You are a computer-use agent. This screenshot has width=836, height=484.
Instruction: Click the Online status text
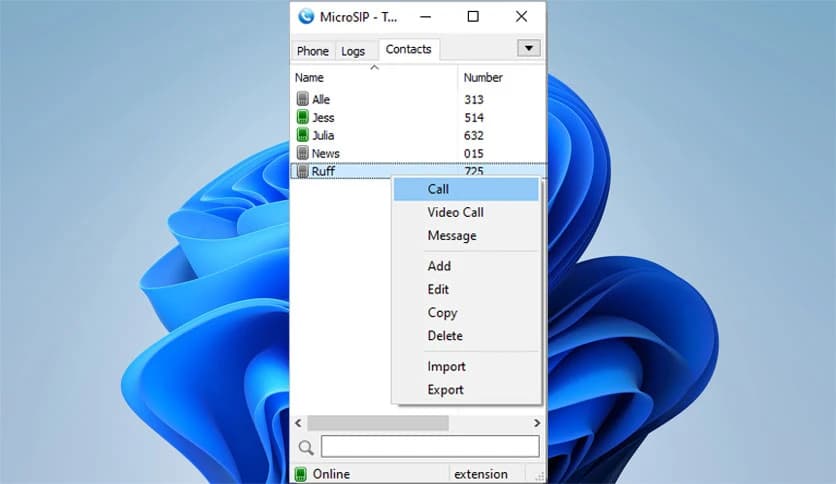(x=331, y=474)
